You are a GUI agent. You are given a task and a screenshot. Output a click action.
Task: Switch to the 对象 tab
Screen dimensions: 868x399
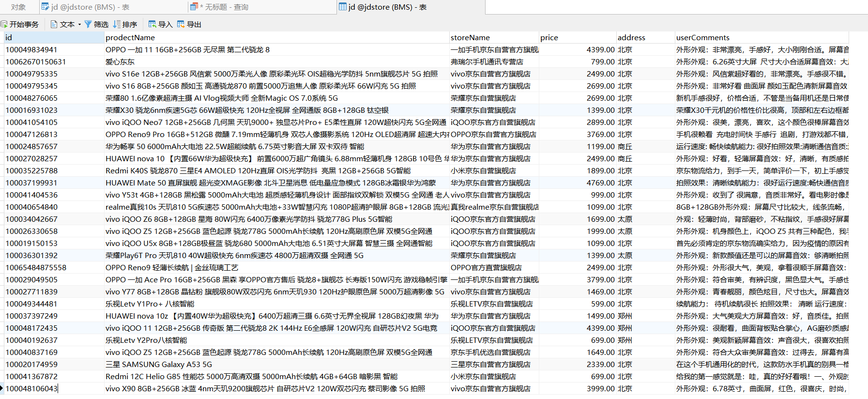(18, 7)
